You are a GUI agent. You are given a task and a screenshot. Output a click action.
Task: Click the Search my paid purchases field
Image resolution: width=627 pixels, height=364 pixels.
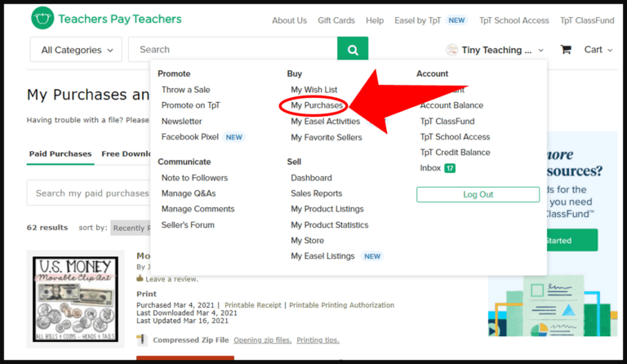click(x=89, y=193)
